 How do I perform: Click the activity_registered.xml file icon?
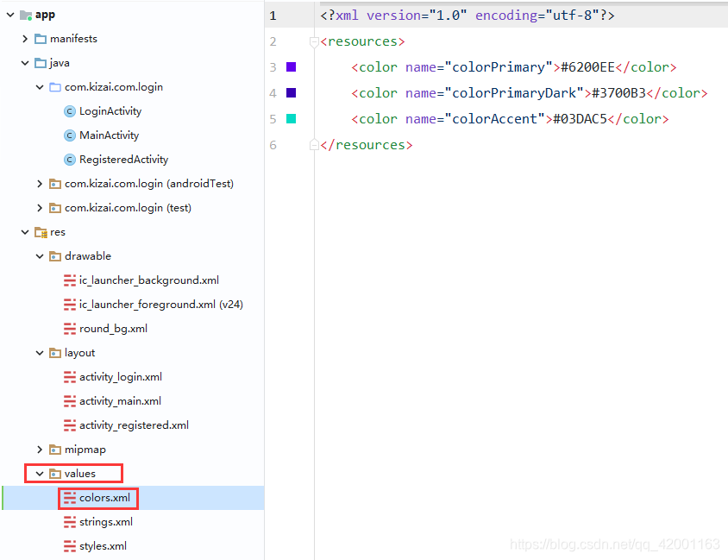click(x=70, y=425)
